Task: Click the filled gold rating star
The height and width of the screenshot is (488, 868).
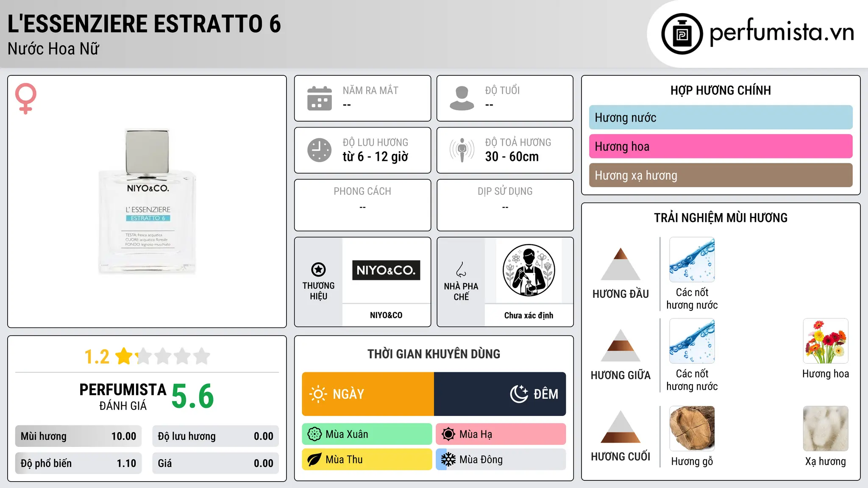Action: click(x=124, y=356)
